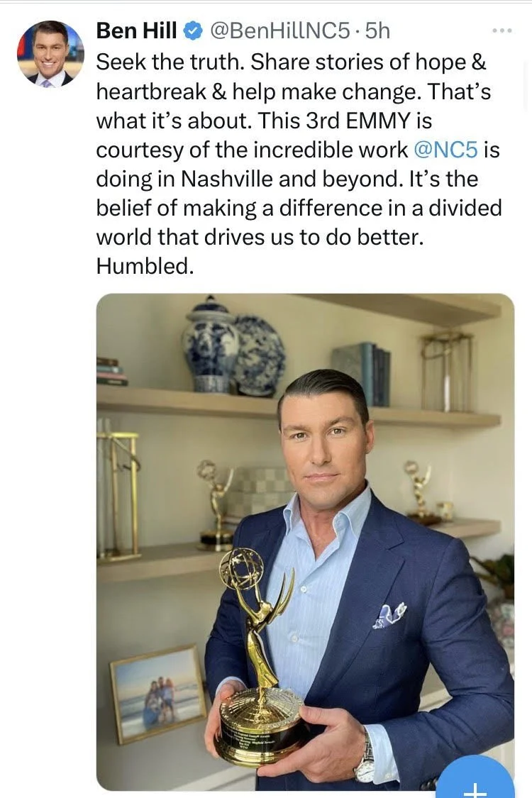Click the tweet text starting 'Seek the truth'
Viewport: 532px width, 798px height.
point(299,164)
